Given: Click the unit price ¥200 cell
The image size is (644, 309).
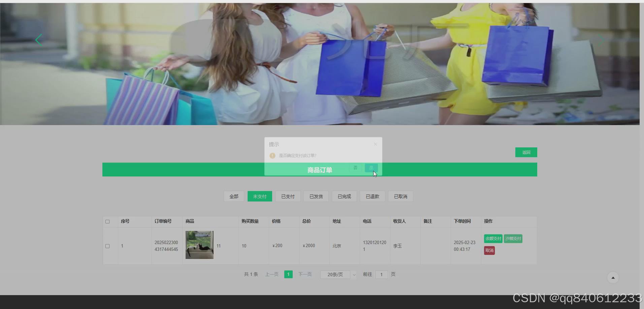Looking at the screenshot, I should (278, 246).
